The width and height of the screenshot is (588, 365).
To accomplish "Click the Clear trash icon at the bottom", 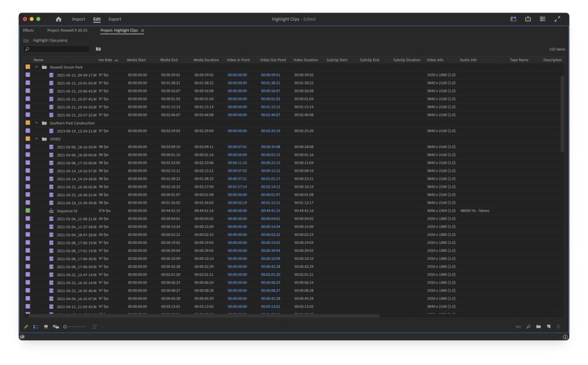I will [x=558, y=327].
